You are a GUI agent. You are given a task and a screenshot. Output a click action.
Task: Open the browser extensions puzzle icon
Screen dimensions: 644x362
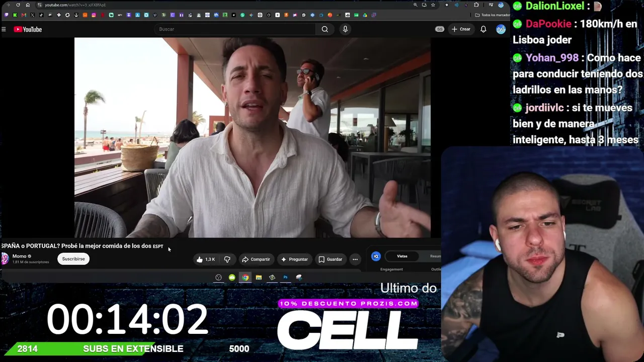(476, 5)
